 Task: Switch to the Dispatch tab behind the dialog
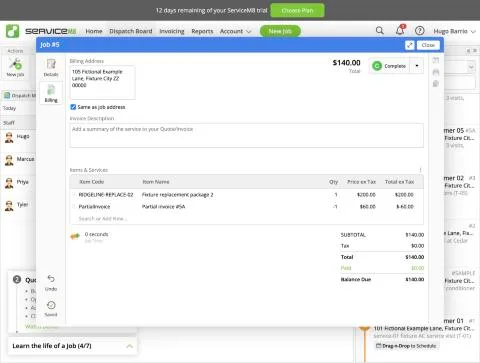[19, 96]
